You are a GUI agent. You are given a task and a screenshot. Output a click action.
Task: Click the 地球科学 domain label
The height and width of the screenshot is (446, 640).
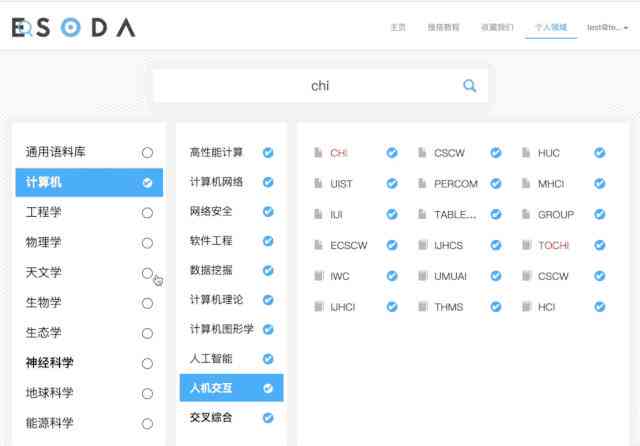(x=49, y=393)
